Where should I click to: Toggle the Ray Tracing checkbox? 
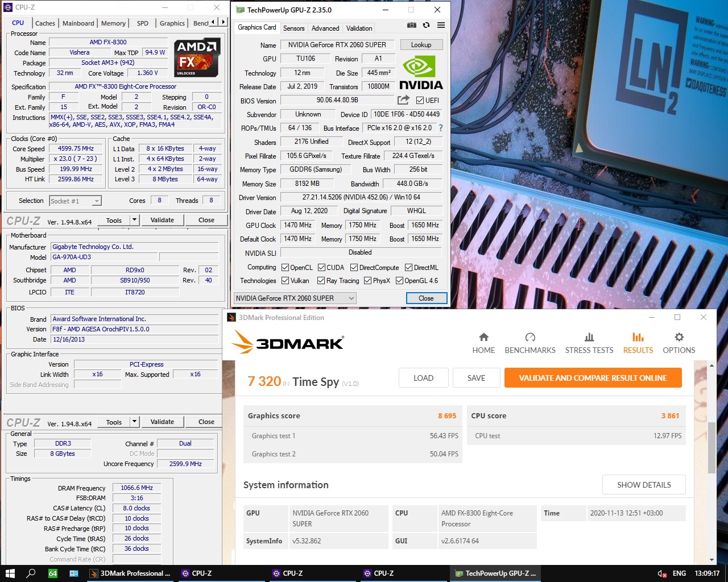321,281
